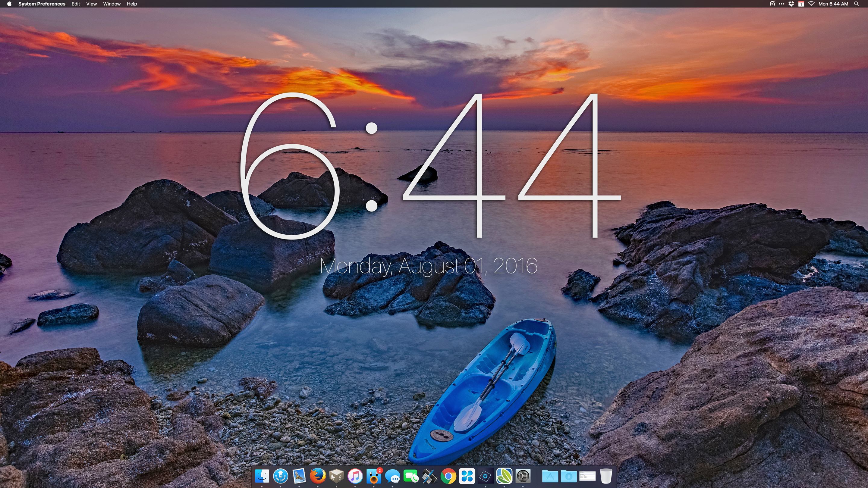The image size is (868, 488).
Task: Open Trash in the dock
Action: click(605, 476)
